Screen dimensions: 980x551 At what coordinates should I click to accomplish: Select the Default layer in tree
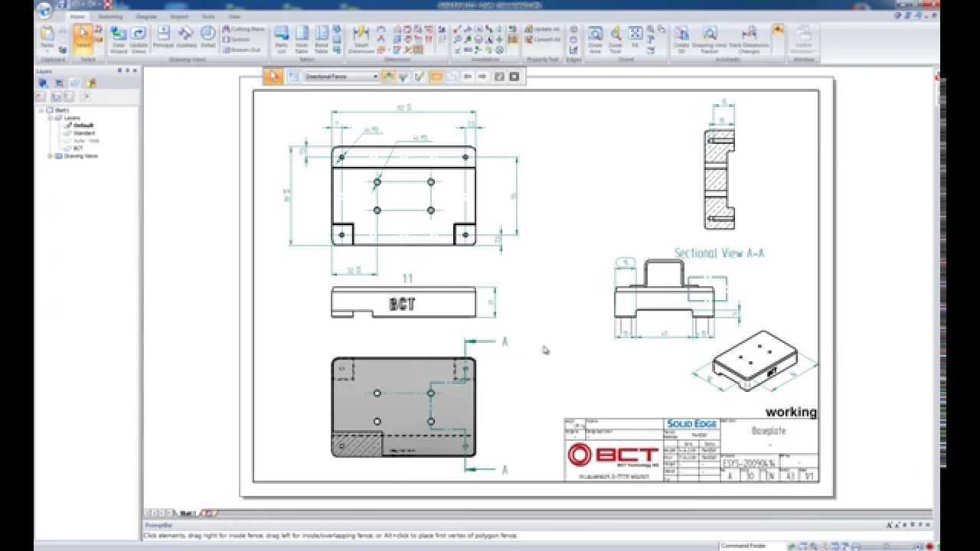coord(83,126)
